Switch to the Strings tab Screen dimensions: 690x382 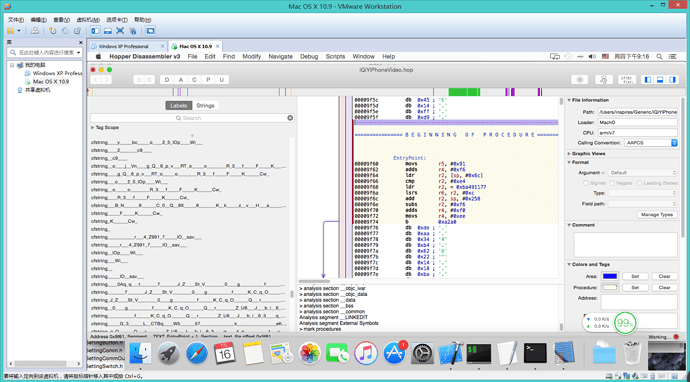click(x=205, y=106)
